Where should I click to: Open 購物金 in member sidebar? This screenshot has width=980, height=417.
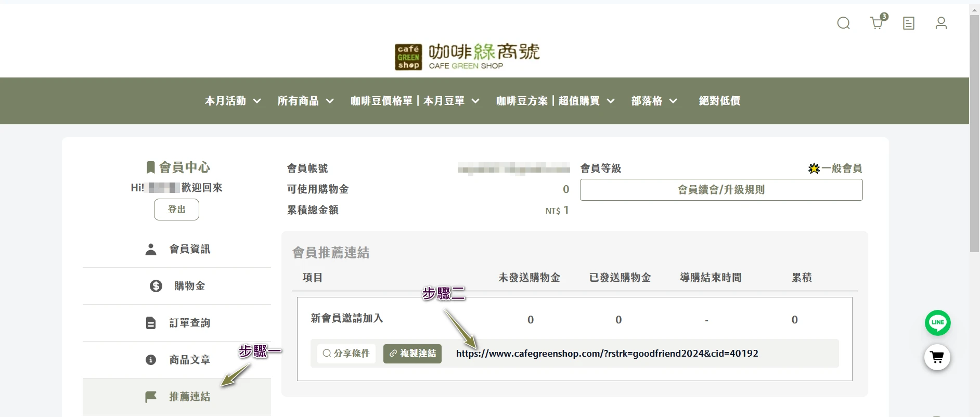click(x=177, y=286)
